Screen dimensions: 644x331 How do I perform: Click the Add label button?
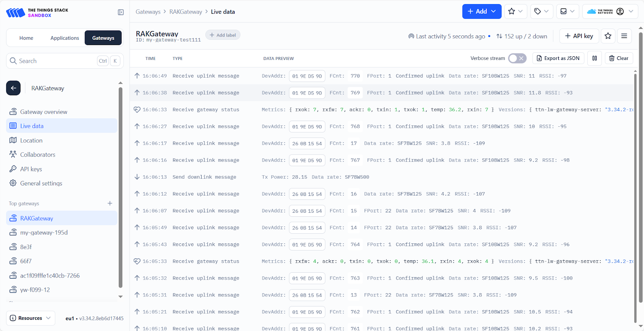tap(223, 35)
